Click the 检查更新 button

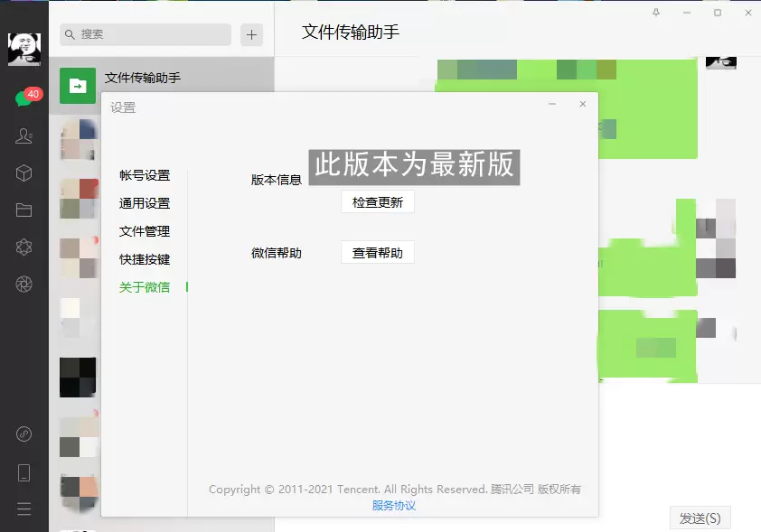[378, 202]
